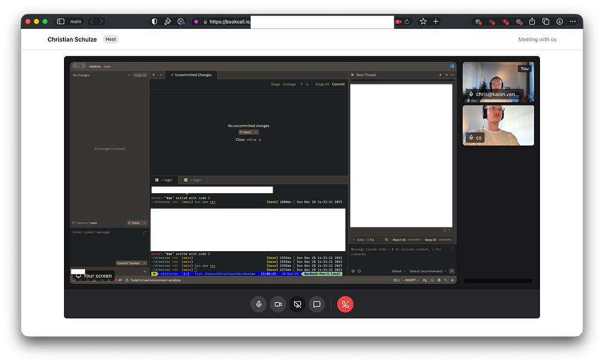Click the browser share icon

(532, 21)
